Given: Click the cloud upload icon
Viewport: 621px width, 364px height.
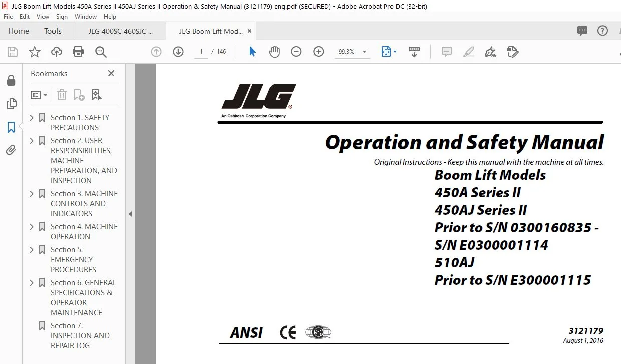Looking at the screenshot, I should [57, 52].
